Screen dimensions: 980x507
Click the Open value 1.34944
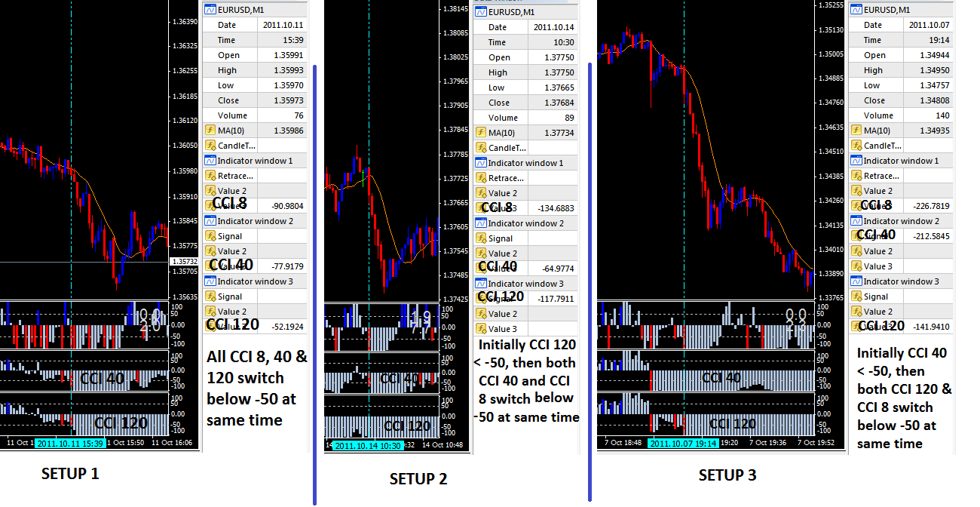click(x=935, y=55)
